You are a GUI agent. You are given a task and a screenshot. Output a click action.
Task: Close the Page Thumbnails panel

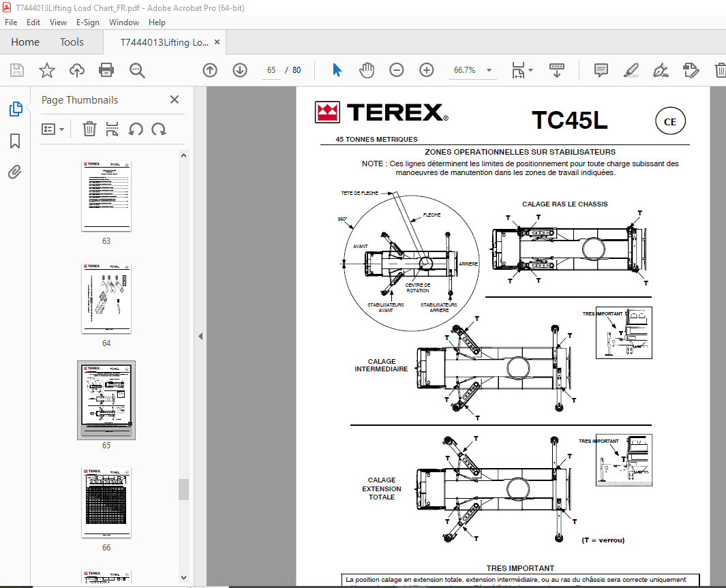(x=175, y=99)
